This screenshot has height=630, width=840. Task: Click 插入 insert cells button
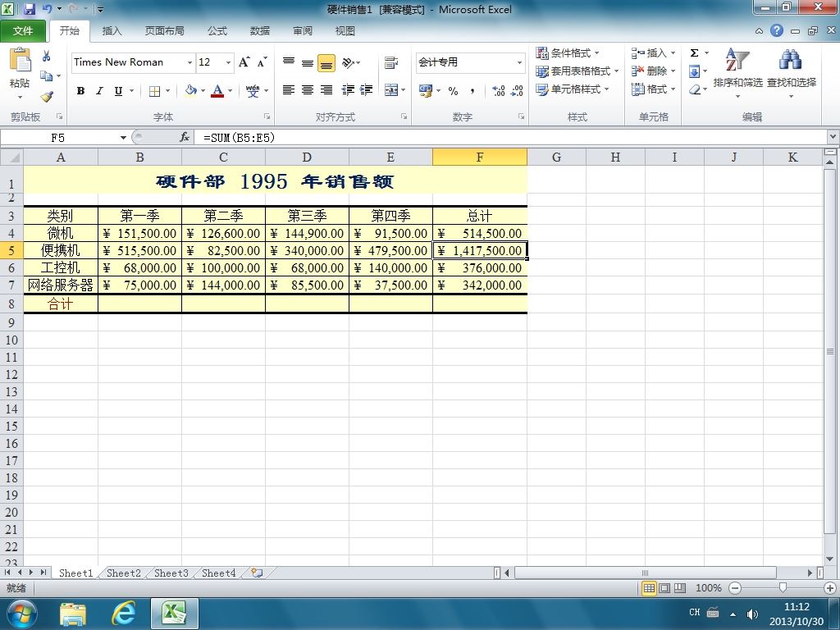[x=652, y=52]
